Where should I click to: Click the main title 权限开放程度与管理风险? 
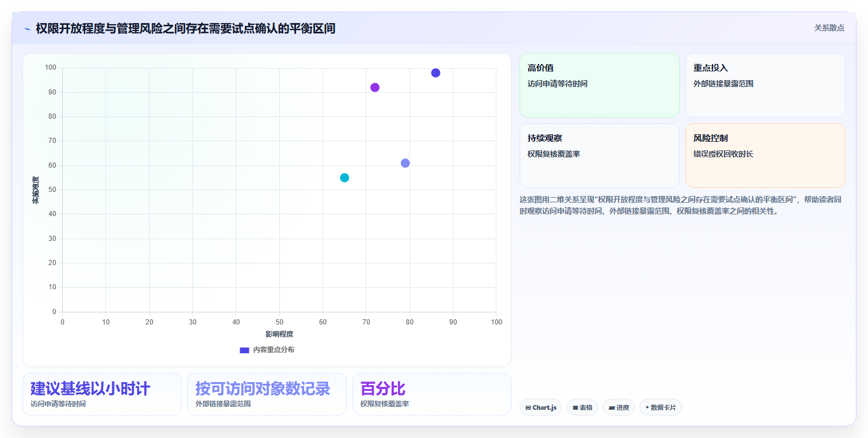185,28
